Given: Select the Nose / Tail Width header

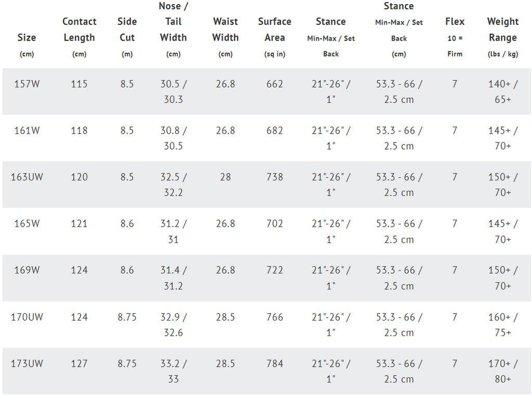Looking at the screenshot, I should [x=174, y=30].
